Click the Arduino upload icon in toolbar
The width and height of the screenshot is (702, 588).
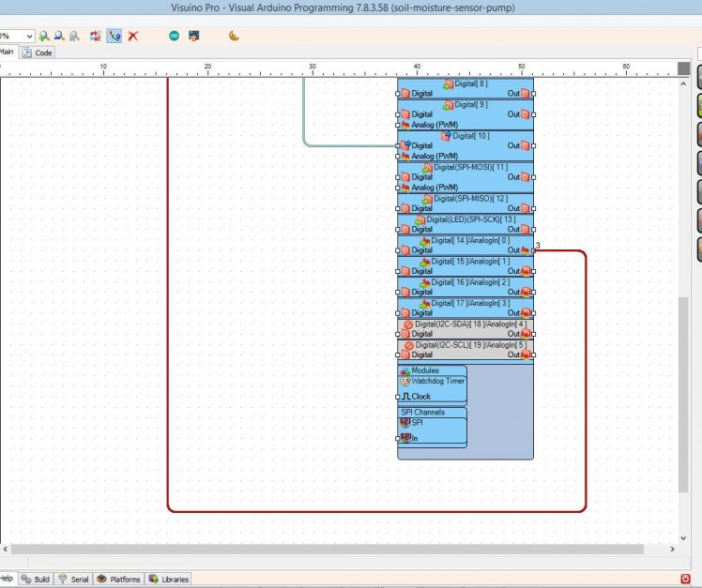point(174,36)
